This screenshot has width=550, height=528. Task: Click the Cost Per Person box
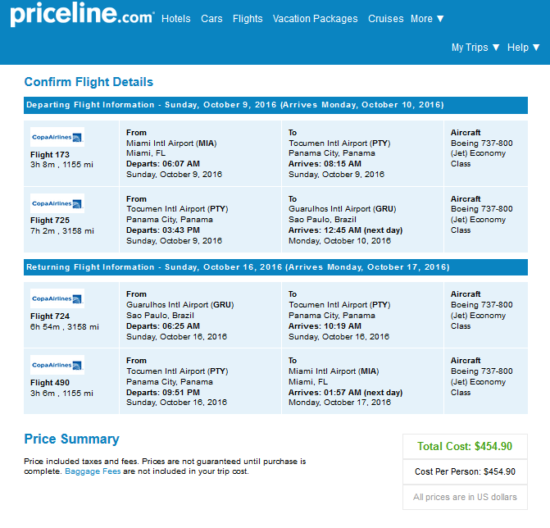pyautogui.click(x=465, y=472)
